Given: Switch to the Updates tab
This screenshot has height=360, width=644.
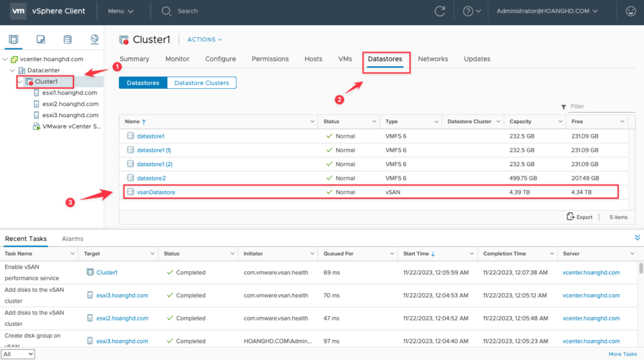Looking at the screenshot, I should tap(477, 59).
